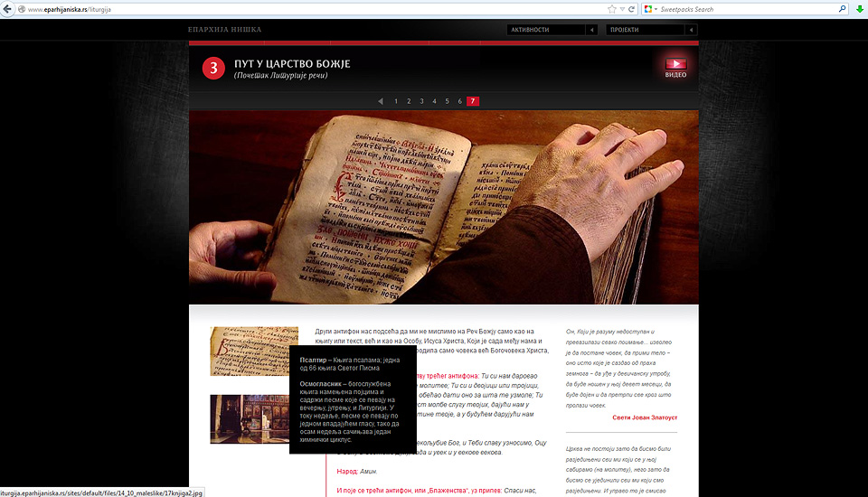868x497 pixels.
Task: Open the address bar history dropdown arrow
Action: [623, 9]
